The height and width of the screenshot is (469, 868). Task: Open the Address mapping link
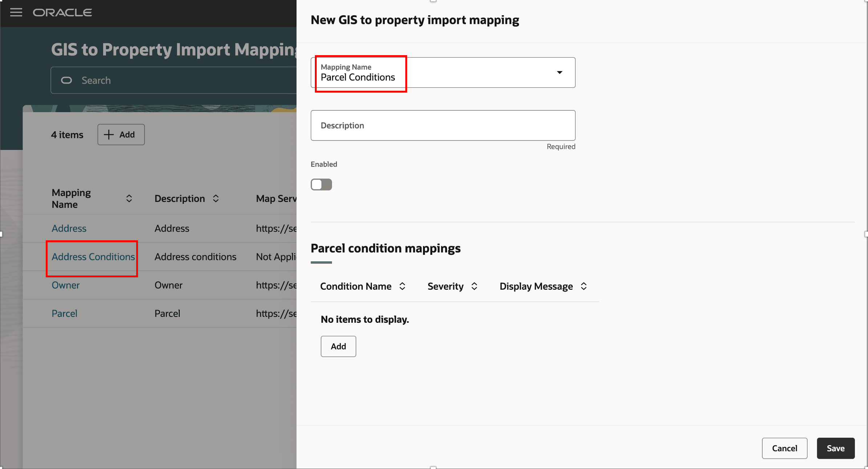click(x=69, y=228)
